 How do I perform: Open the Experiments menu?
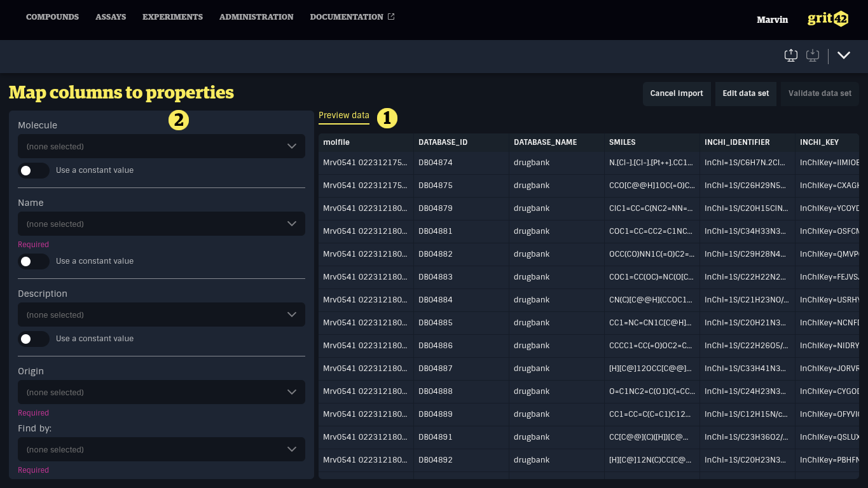point(172,17)
